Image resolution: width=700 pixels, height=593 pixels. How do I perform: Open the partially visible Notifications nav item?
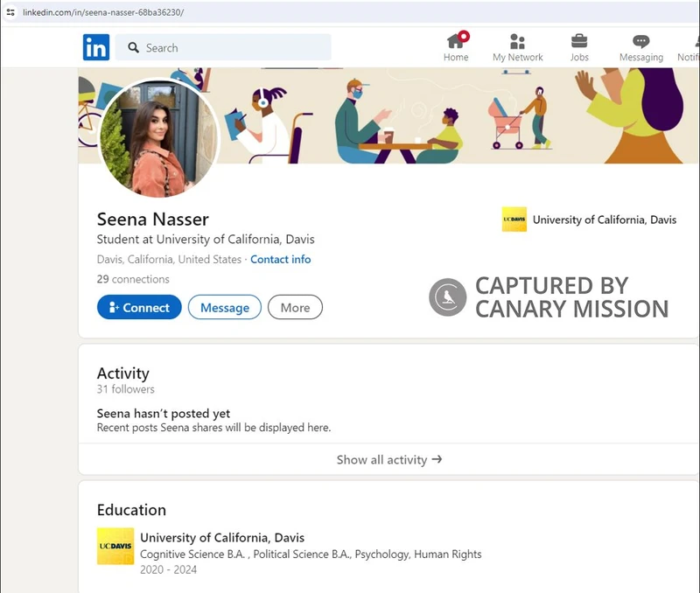pos(689,47)
